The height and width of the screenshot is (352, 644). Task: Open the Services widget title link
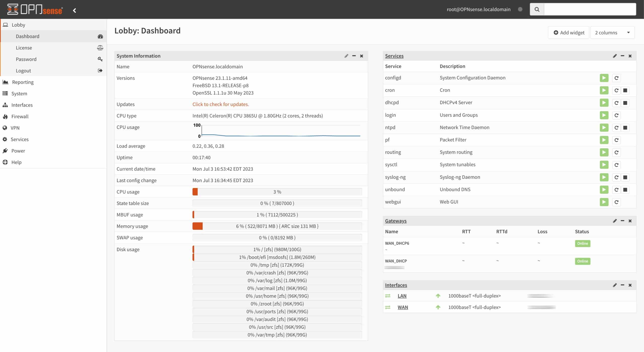[394, 56]
